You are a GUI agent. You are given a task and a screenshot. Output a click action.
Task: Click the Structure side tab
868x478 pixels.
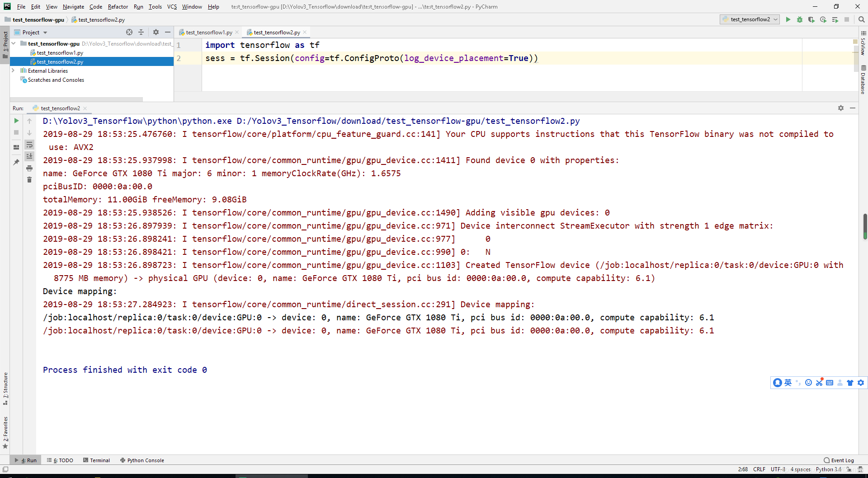click(x=5, y=389)
